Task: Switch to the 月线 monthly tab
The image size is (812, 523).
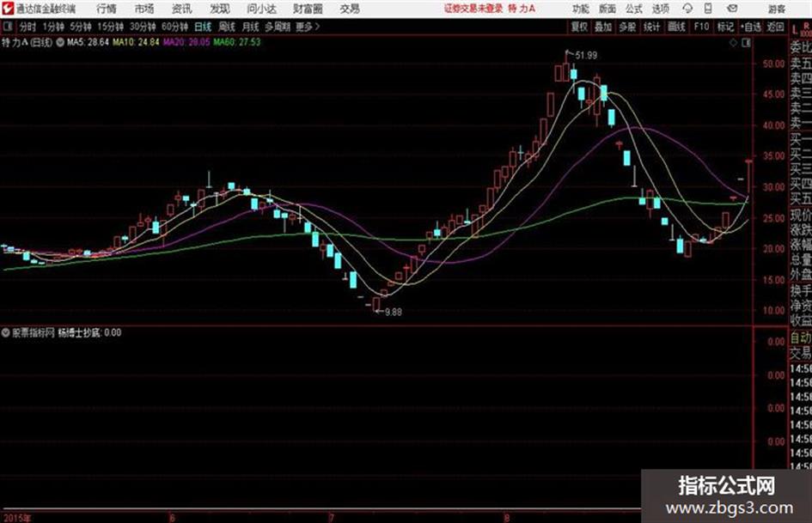Action: (x=251, y=27)
